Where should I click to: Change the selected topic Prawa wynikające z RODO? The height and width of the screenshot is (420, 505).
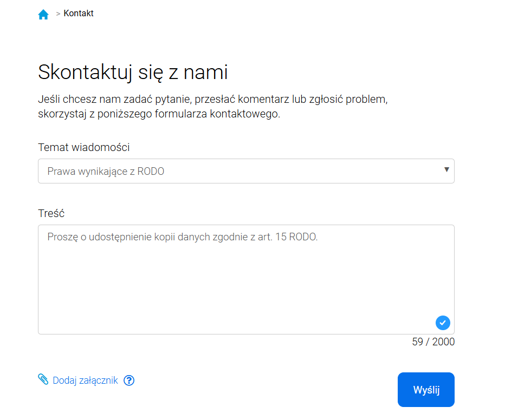(x=246, y=170)
